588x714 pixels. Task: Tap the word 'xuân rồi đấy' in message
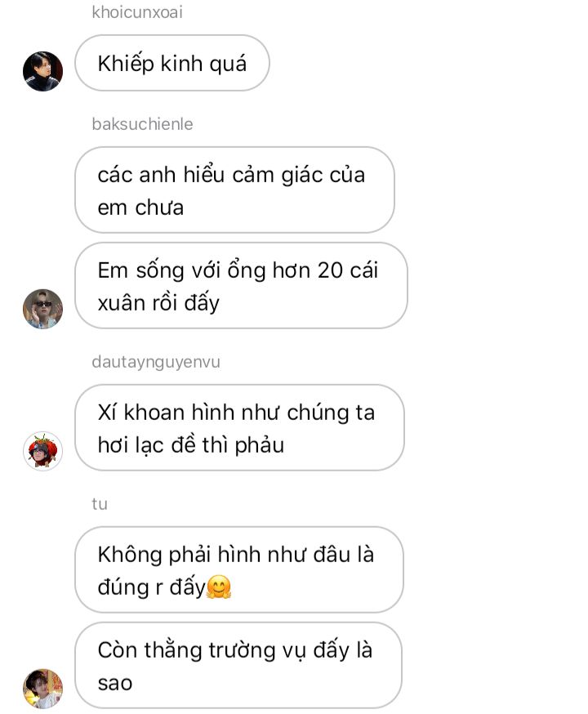coord(158,303)
